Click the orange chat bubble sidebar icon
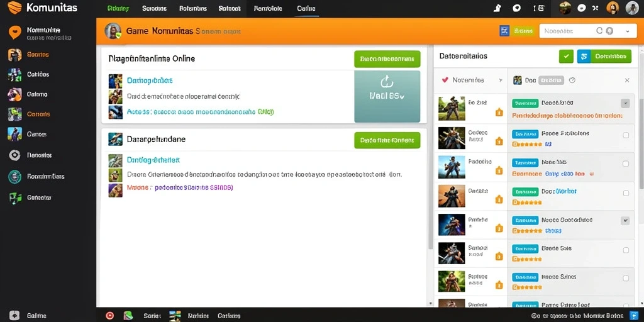The image size is (644, 322). click(x=15, y=33)
